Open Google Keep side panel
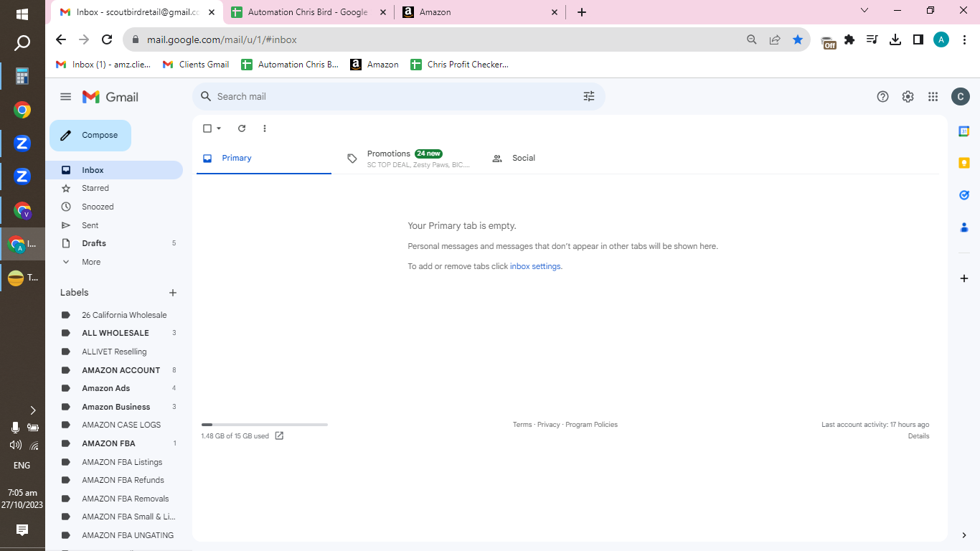 [x=964, y=163]
